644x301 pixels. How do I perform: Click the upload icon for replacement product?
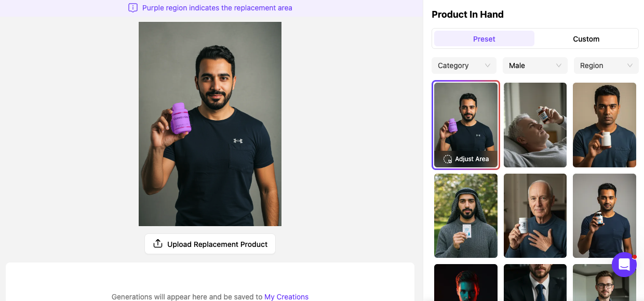click(x=158, y=244)
